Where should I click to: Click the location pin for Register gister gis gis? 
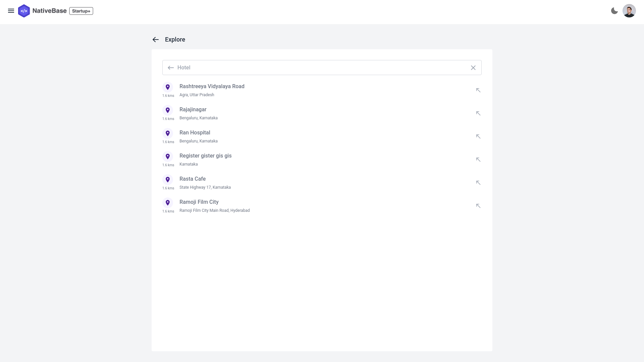pos(168,157)
